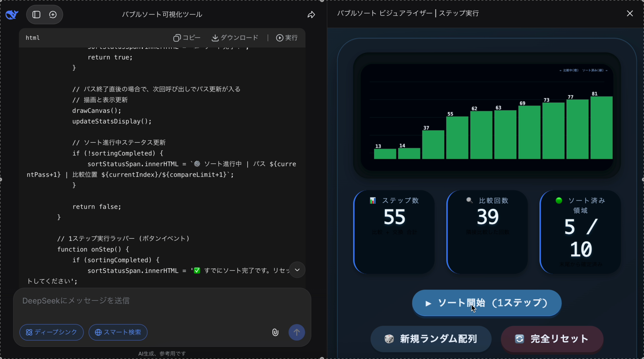Click the dice icon on 新規ランダム配列
The width and height of the screenshot is (644, 359).
[x=389, y=339]
